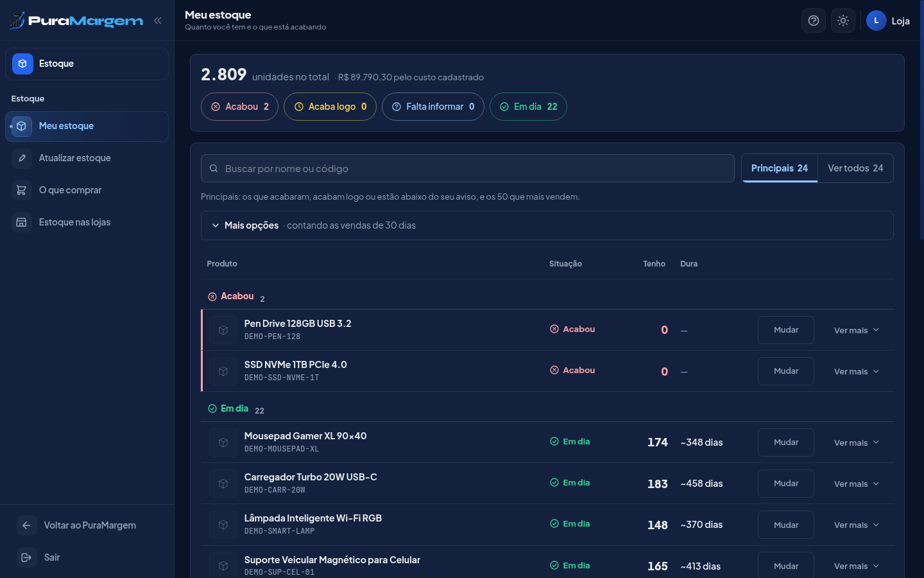Click Mudar for Carregador Turbo 20W USB-C
The image size is (924, 578).
pos(786,484)
